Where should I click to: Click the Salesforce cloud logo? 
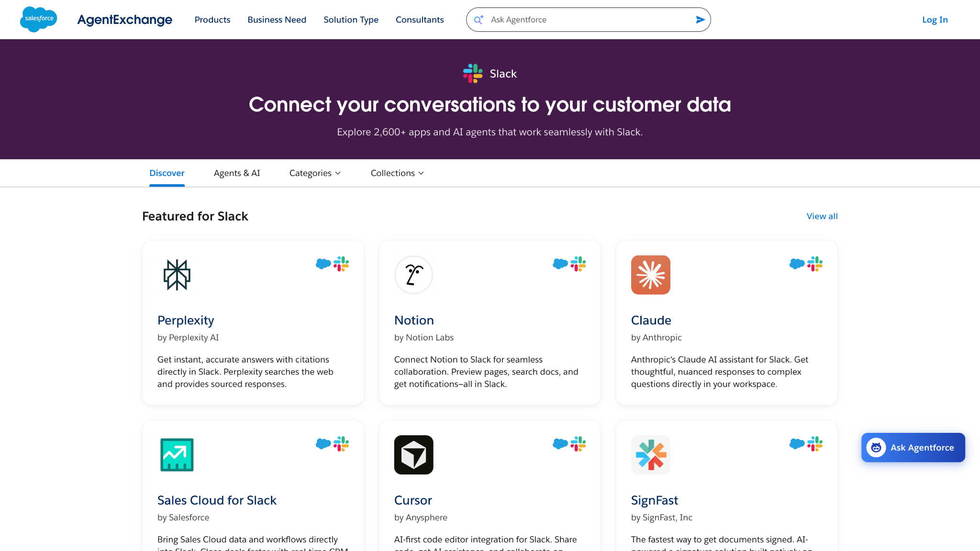[38, 19]
